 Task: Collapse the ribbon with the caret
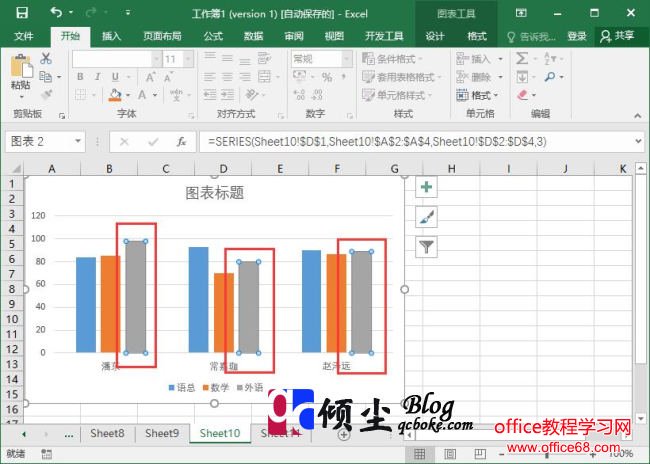(638, 116)
